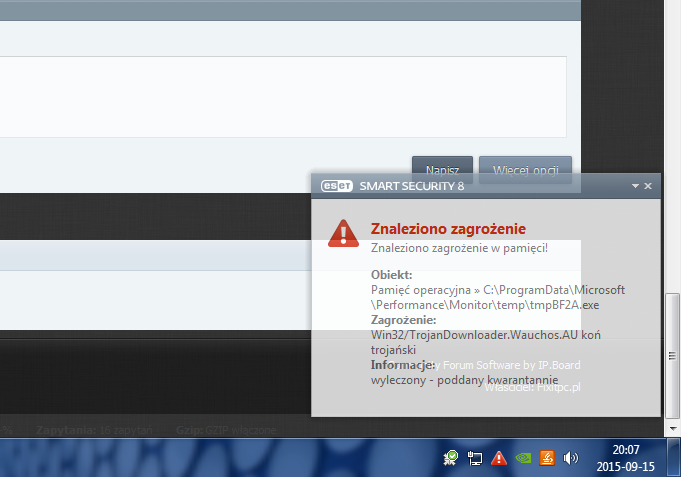Expand the ESET notification dropdown arrow
Viewport: 681px width, 477px height.
pyautogui.click(x=635, y=186)
